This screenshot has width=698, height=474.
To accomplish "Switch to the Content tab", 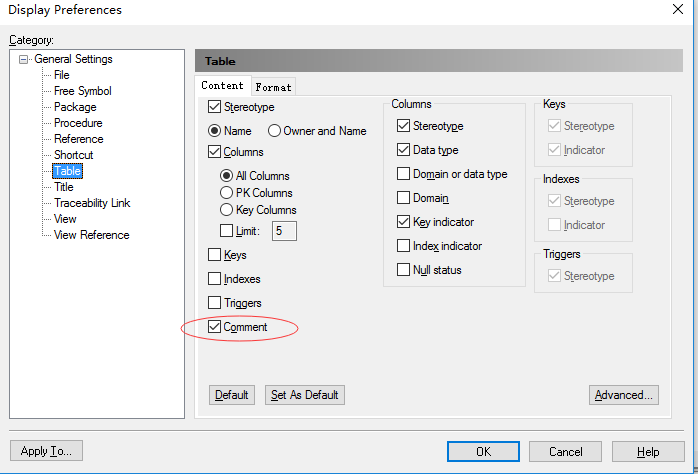I will tap(222, 85).
